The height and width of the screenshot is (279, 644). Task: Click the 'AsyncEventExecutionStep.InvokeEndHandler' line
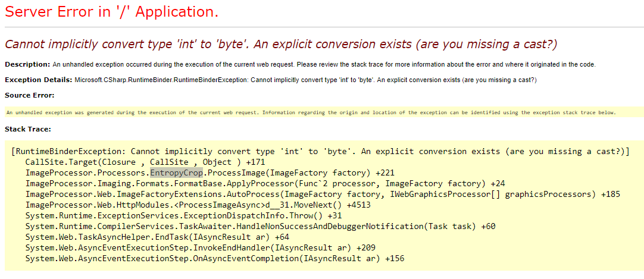[200, 247]
